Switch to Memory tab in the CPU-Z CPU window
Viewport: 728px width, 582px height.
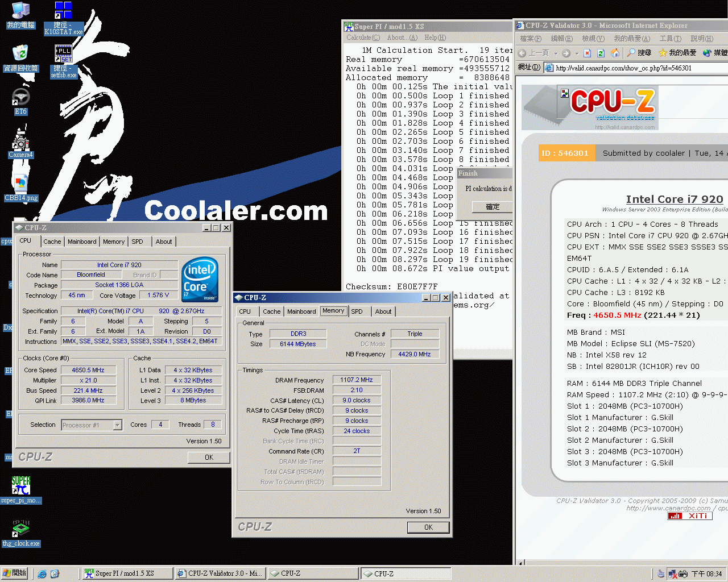[114, 242]
